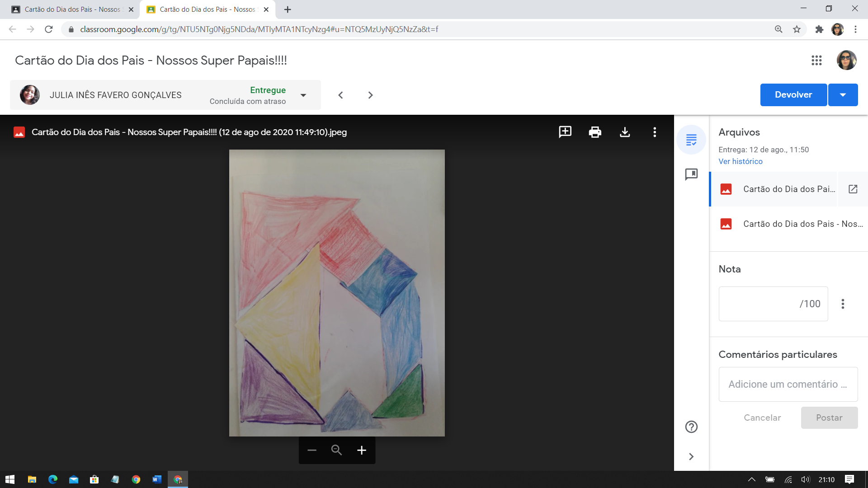Open Microsoft Store from taskbar
Screen dimensions: 868x488
point(94,479)
